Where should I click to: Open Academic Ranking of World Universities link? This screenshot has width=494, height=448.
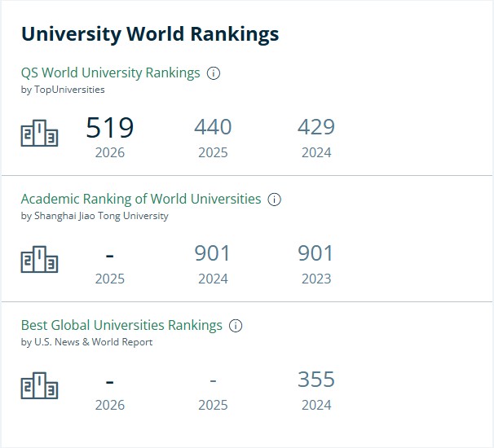(x=141, y=199)
